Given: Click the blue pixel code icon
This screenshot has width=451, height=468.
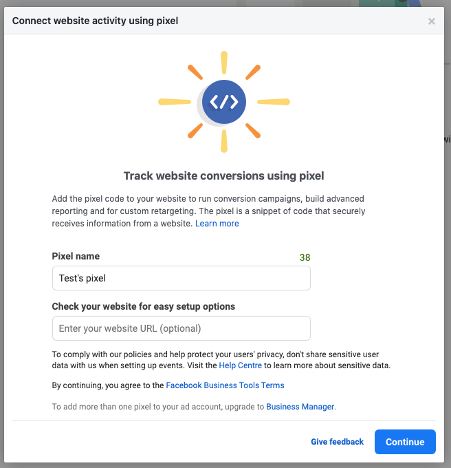Looking at the screenshot, I should (224, 102).
